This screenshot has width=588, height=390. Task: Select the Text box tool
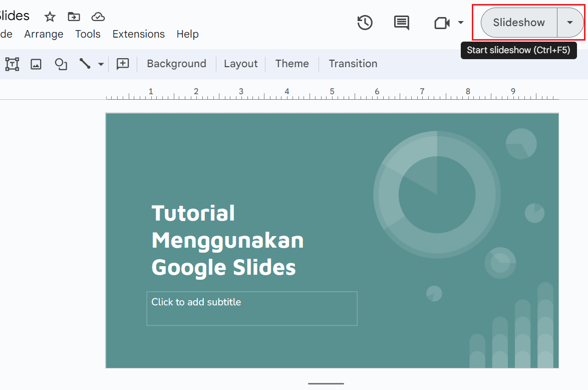(12, 64)
